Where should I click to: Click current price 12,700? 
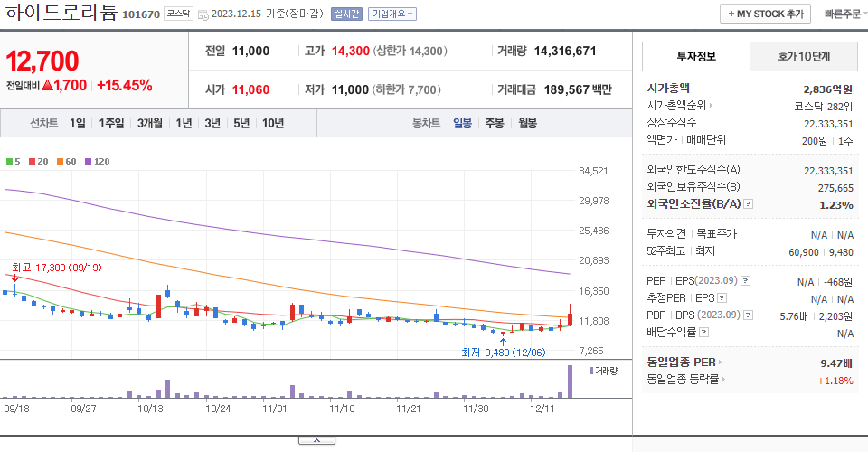click(42, 61)
